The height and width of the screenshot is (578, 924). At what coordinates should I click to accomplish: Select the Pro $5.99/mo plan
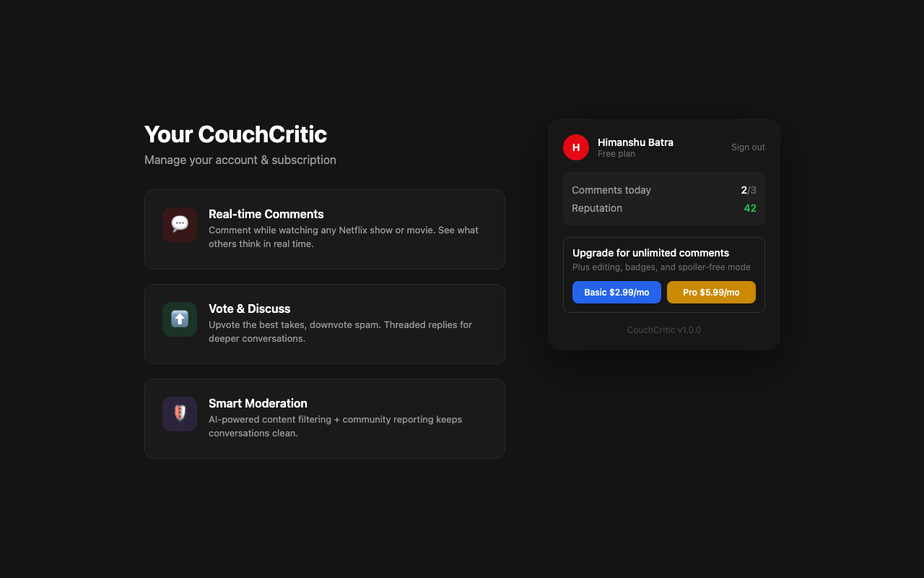711,292
